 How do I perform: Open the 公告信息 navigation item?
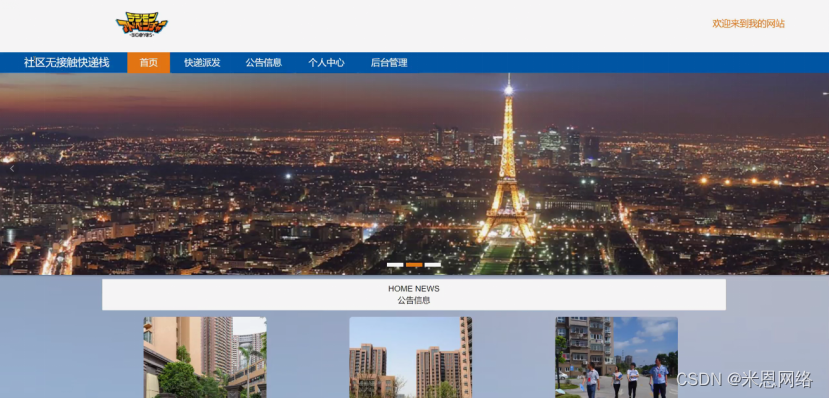click(263, 62)
